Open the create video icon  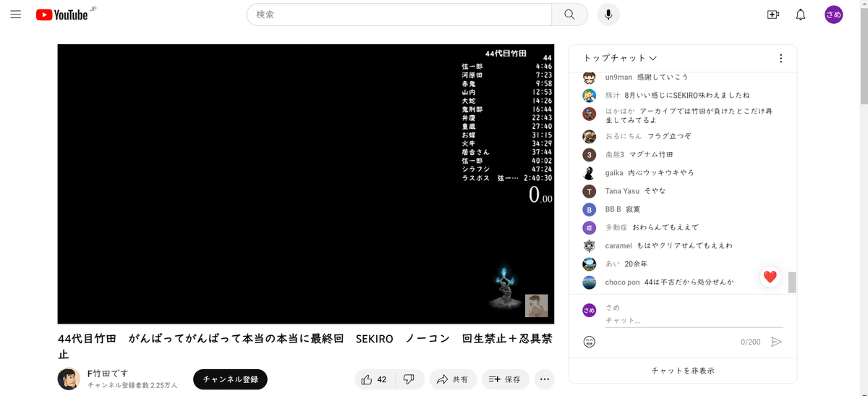773,14
